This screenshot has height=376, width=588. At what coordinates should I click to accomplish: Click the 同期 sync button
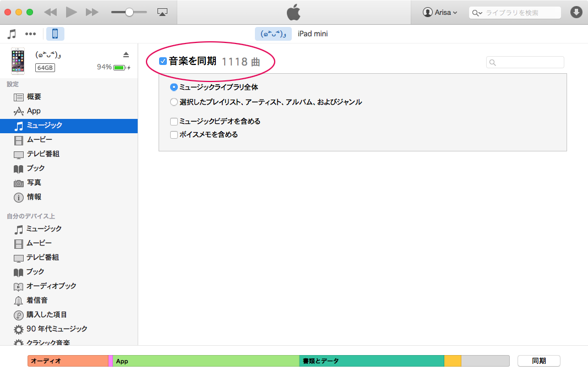[539, 361]
